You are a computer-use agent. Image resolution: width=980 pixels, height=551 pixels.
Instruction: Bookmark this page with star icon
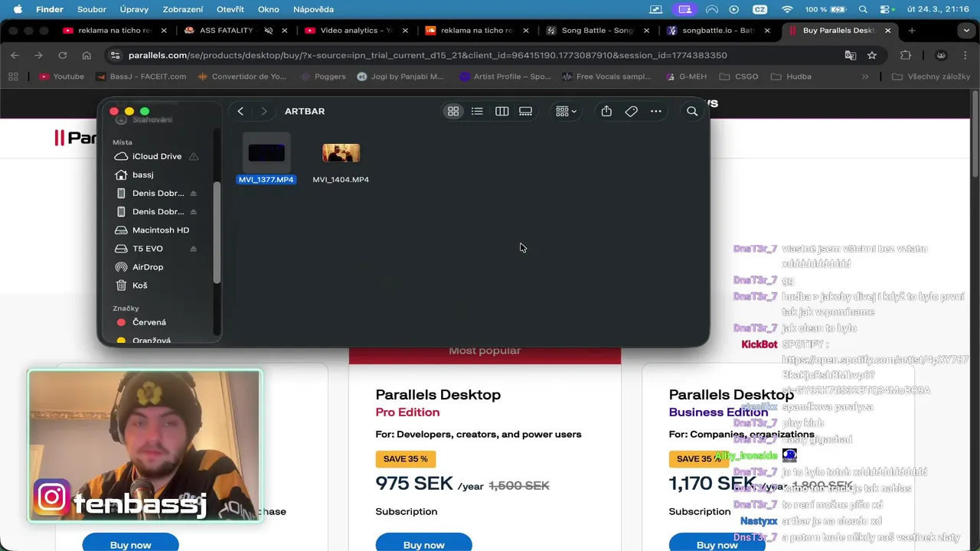(x=872, y=55)
